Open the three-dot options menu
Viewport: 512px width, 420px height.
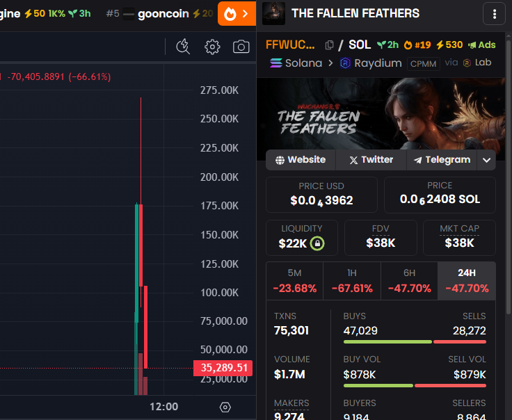point(495,14)
